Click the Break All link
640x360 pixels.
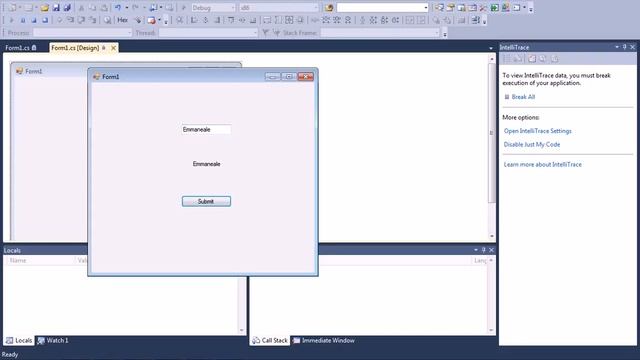523,97
